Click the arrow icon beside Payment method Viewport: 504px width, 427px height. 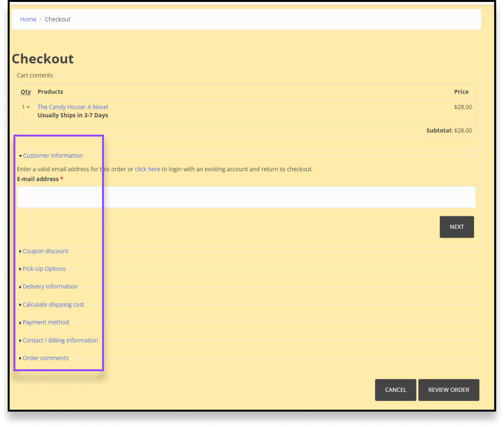point(20,322)
